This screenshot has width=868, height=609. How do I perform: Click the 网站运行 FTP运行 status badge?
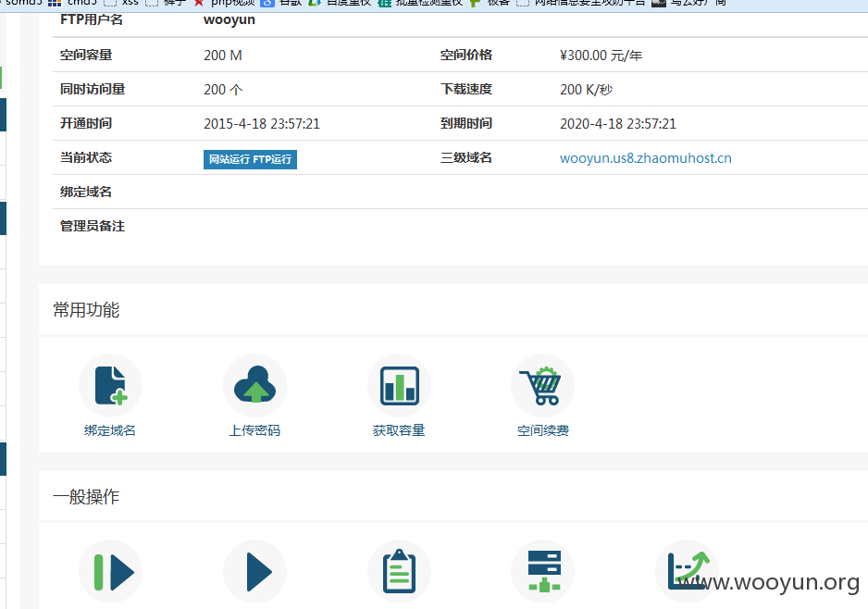(250, 159)
